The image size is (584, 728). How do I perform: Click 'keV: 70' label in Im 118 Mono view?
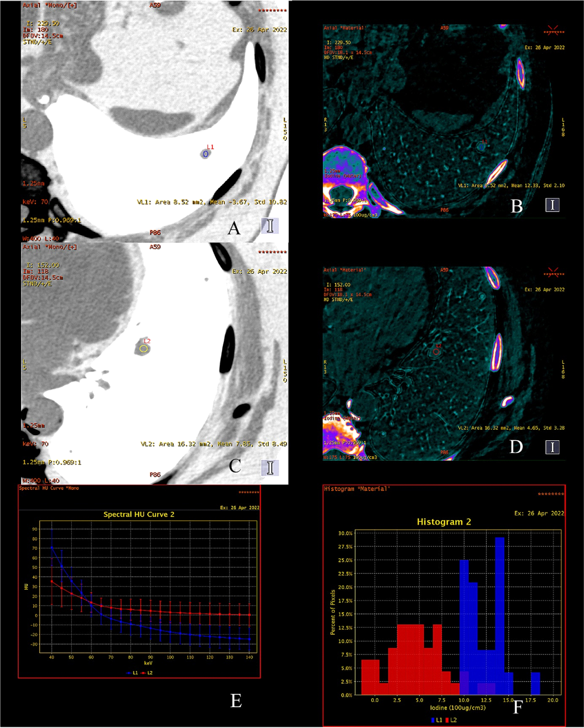pos(35,444)
